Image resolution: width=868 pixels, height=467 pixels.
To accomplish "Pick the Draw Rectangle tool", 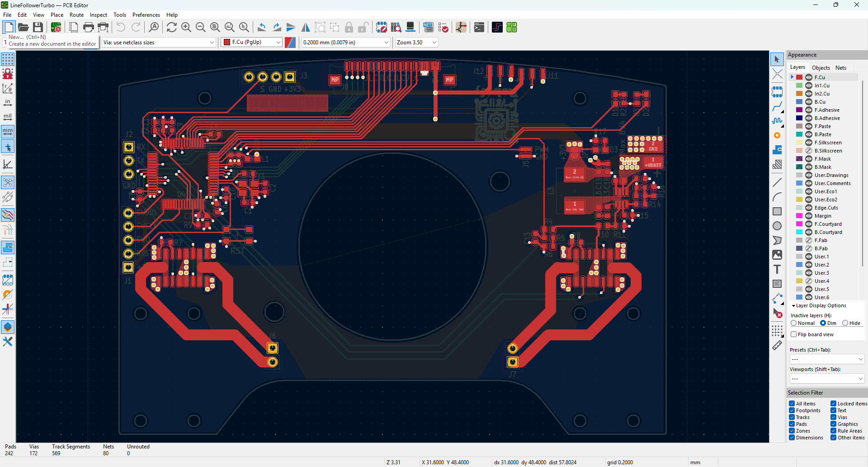I will tap(777, 211).
